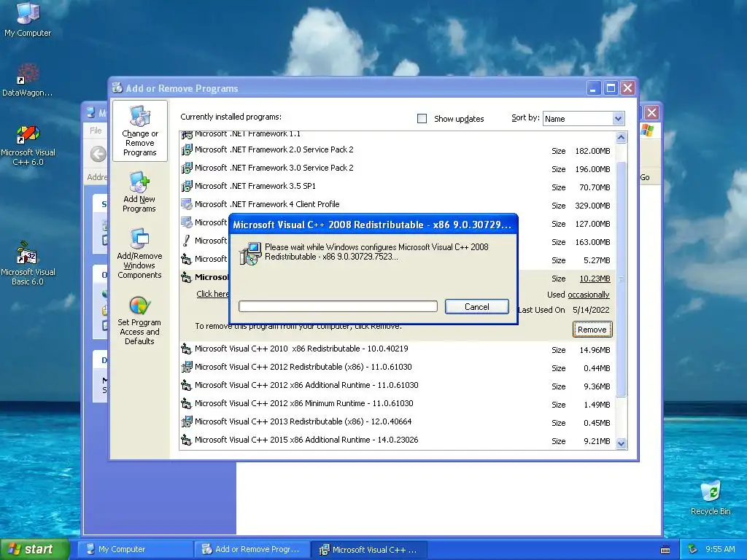
Task: Click the 9:55 AM clock
Action: (720, 549)
